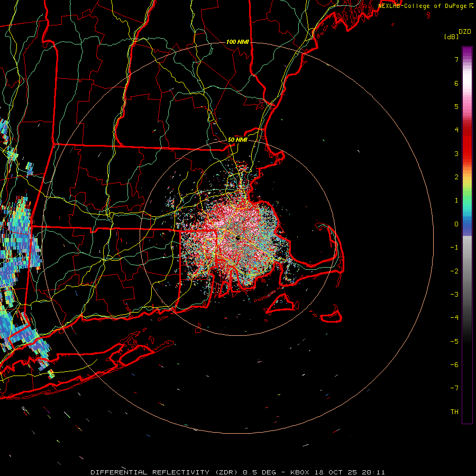
Task: Click the "-4" value on the color scale
Action: point(454,318)
